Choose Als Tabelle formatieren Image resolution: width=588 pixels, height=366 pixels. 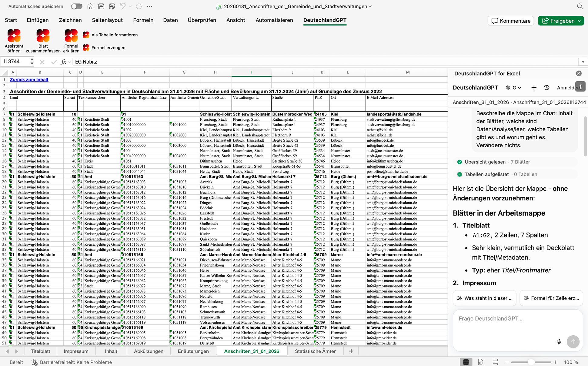(x=110, y=35)
